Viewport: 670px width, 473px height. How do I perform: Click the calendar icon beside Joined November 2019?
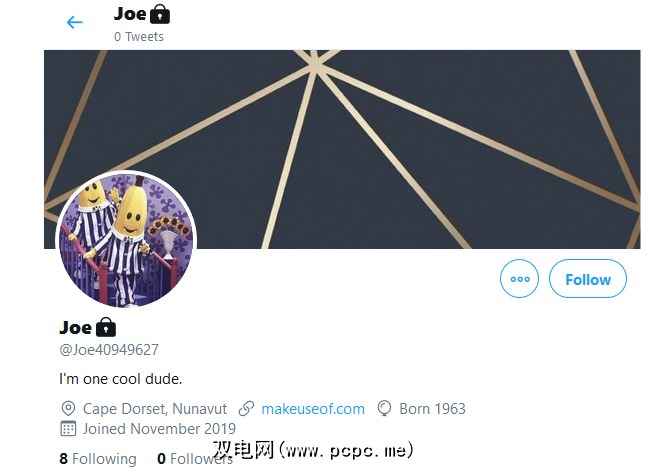coord(68,429)
